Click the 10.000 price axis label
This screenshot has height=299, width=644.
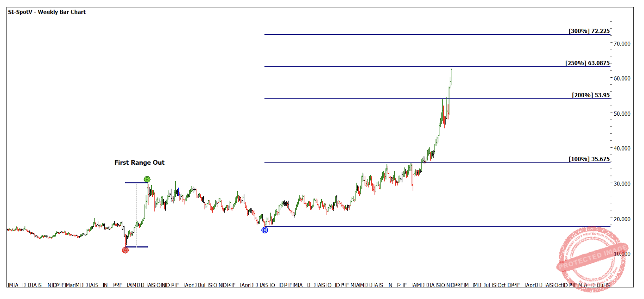pyautogui.click(x=622, y=254)
